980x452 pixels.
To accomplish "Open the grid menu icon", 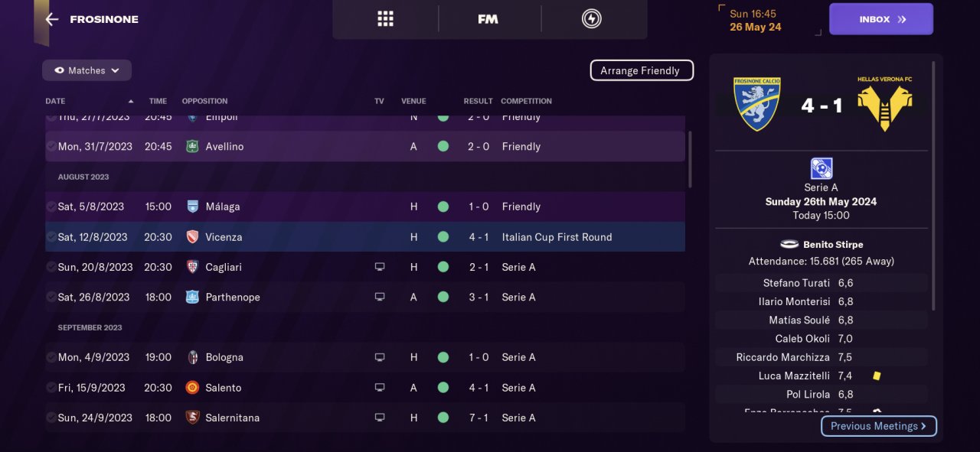I will pyautogui.click(x=385, y=19).
